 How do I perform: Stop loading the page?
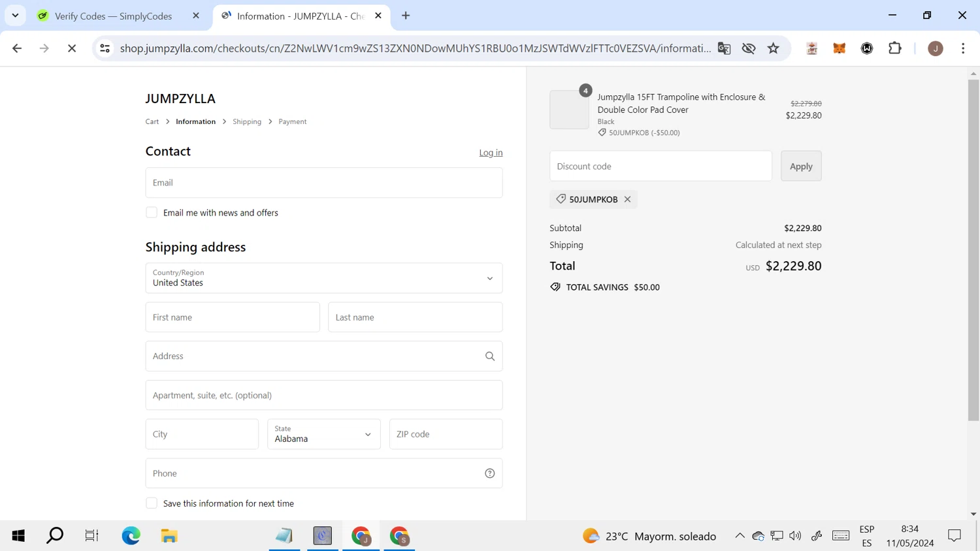[x=72, y=48]
